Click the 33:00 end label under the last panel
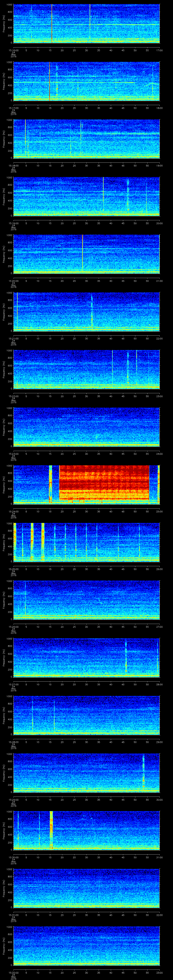173x980 pixels. [x=159, y=972]
